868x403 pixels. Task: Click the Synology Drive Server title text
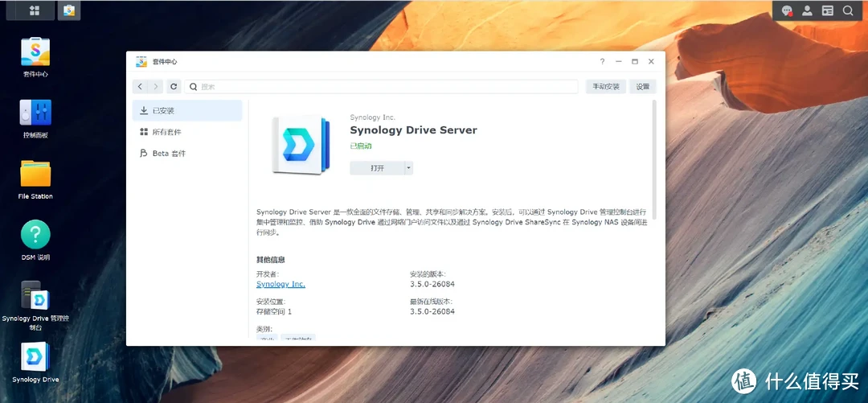pyautogui.click(x=414, y=130)
